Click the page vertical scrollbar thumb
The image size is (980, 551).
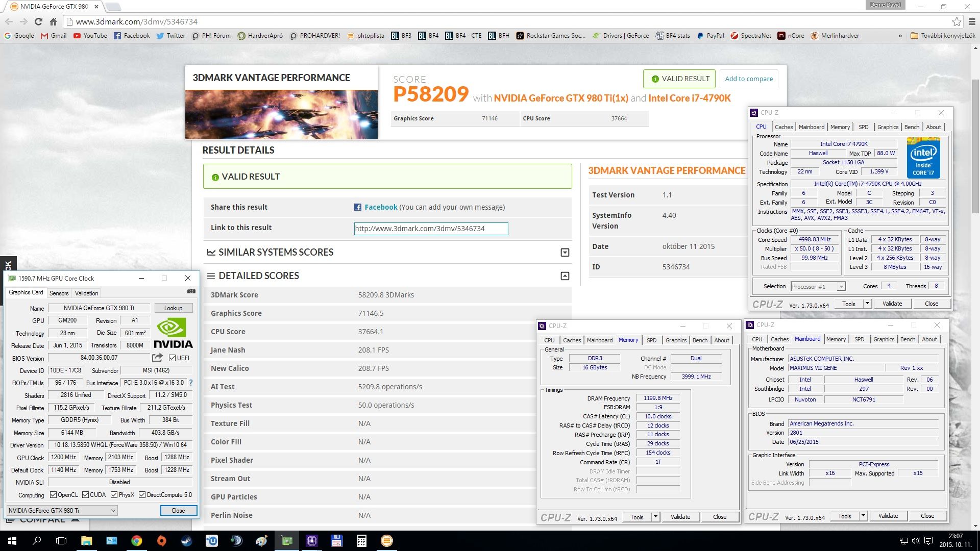(x=975, y=146)
